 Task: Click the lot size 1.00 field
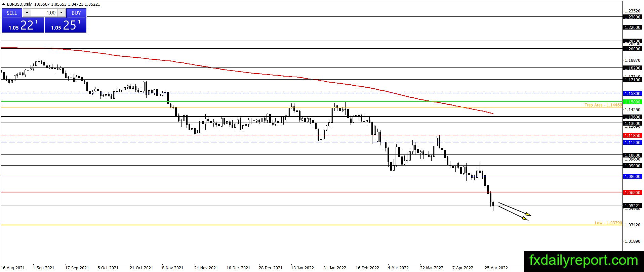44,13
